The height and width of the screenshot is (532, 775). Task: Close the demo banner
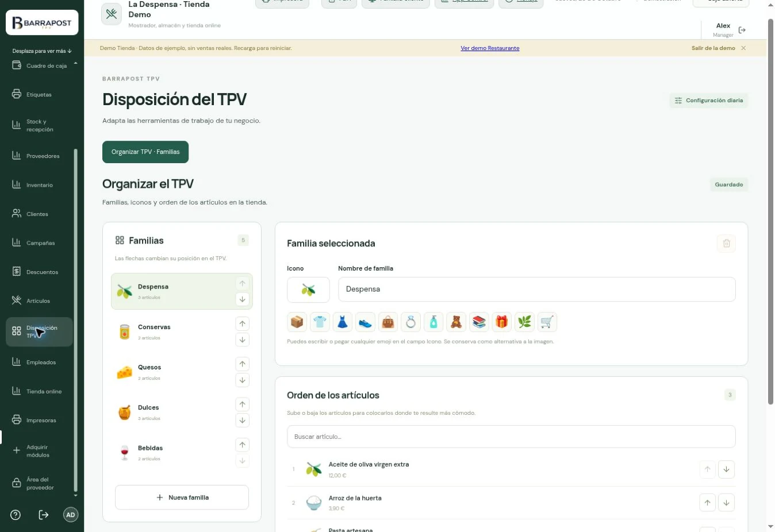[x=743, y=48]
